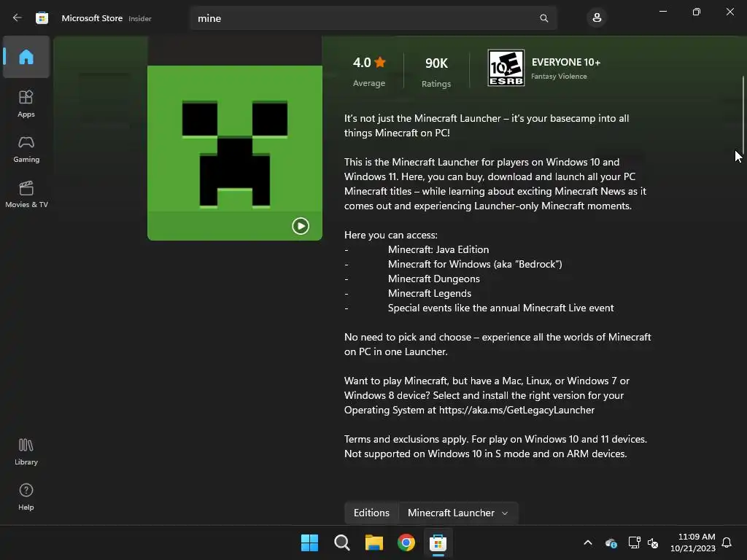Screen dimensions: 747x560
Task: Click the 'Fantasy Violence' descriptor text
Action: [559, 76]
